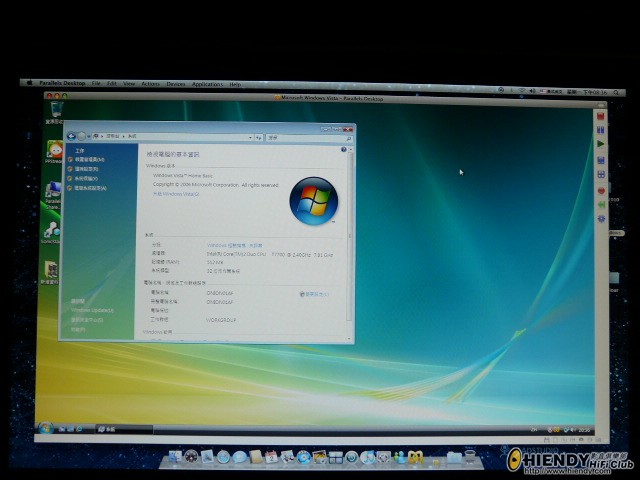This screenshot has height=480, width=640.
Task: Select the PPStream desktop shortcut
Action: [55, 152]
